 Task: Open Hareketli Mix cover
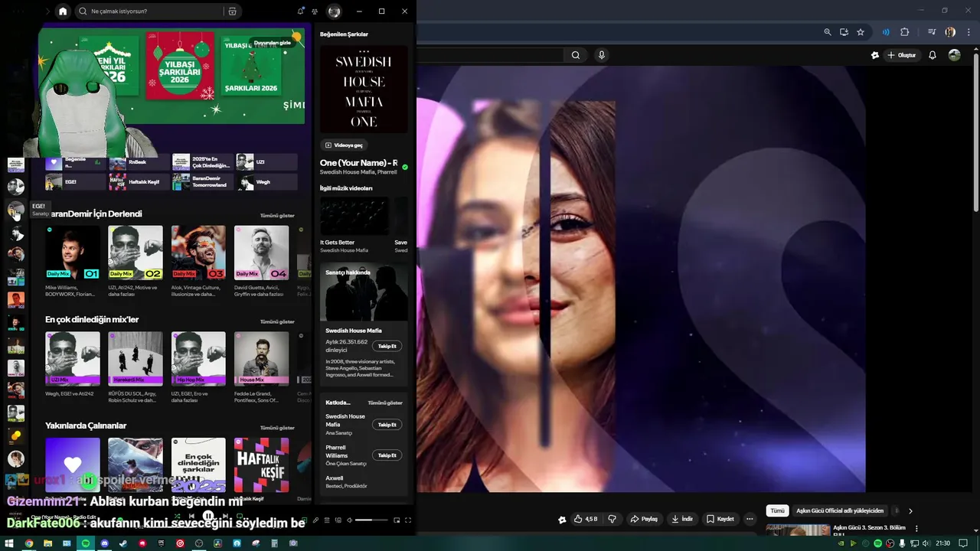[x=136, y=358]
